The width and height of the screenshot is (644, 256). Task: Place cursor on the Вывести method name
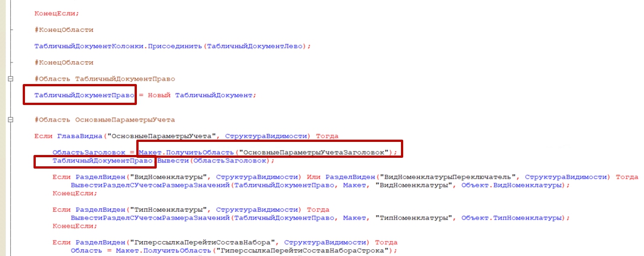(173, 161)
